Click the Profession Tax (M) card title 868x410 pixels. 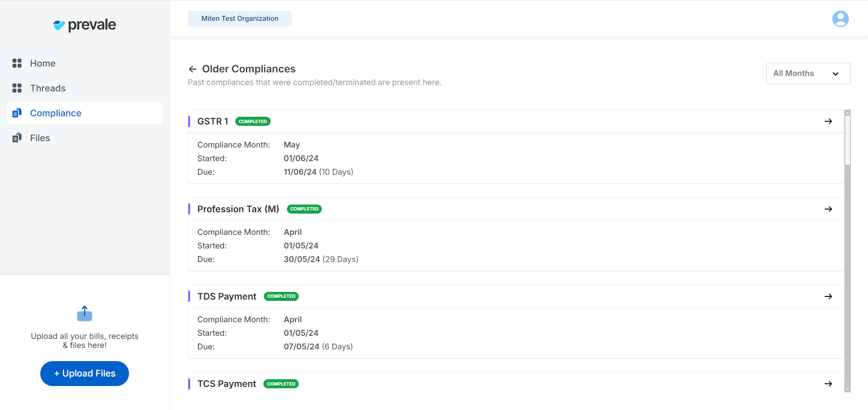click(x=238, y=209)
